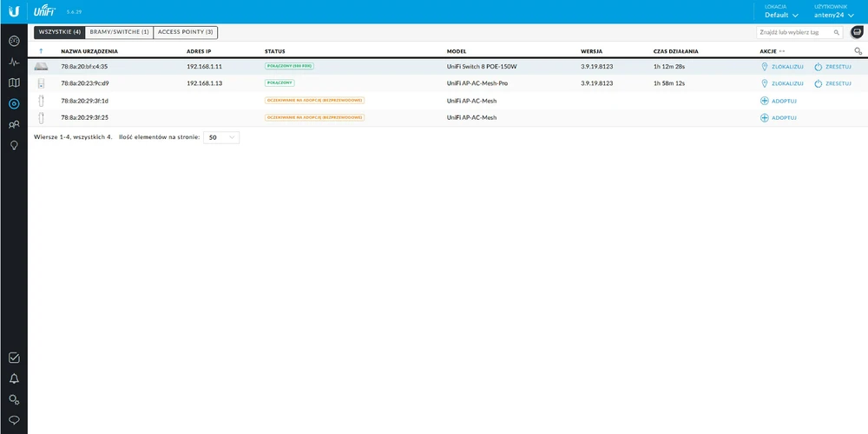868x434 pixels.
Task: Click Zresetuj for the AP-AC-Mesh-Pro device
Action: 832,83
